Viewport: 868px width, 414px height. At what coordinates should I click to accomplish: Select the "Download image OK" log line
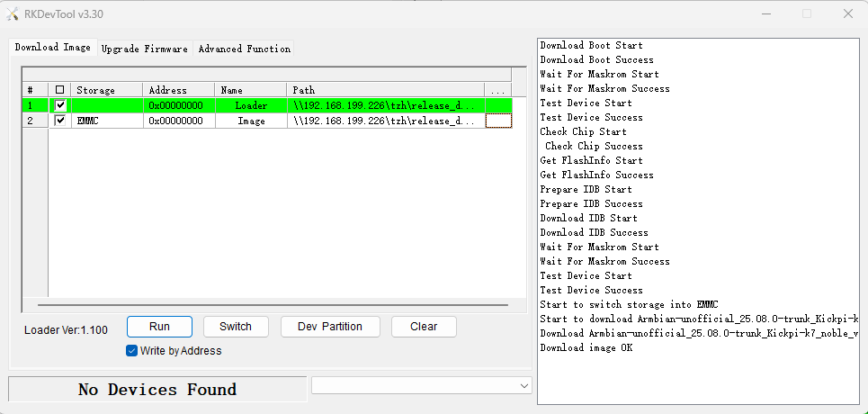point(586,347)
